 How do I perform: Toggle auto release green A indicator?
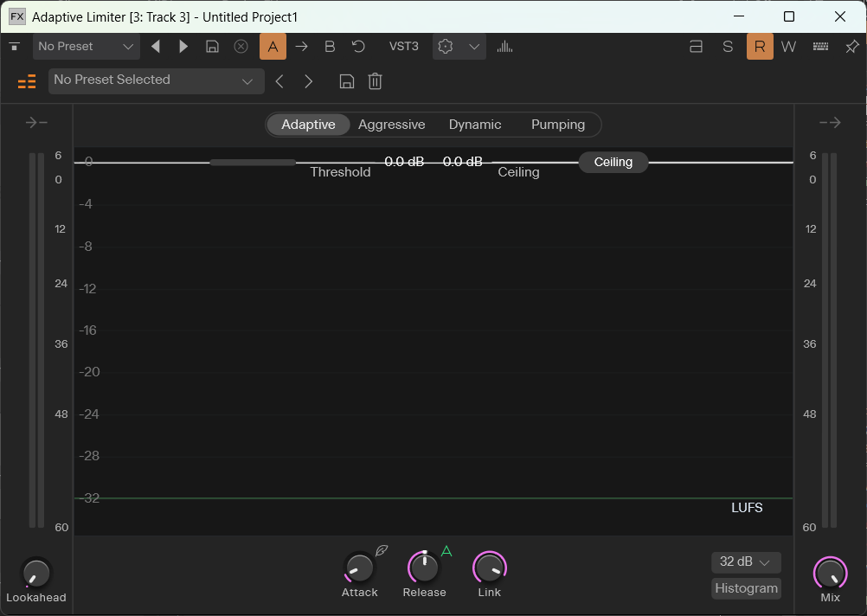(446, 551)
